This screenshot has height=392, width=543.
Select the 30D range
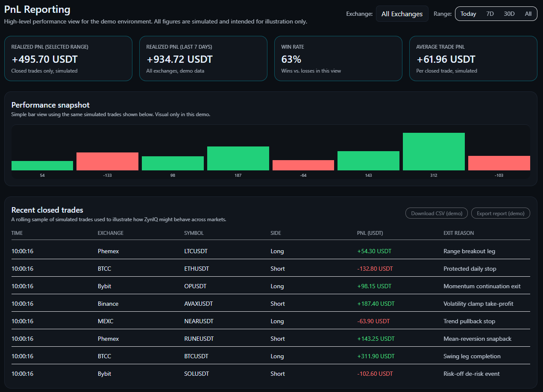[509, 14]
